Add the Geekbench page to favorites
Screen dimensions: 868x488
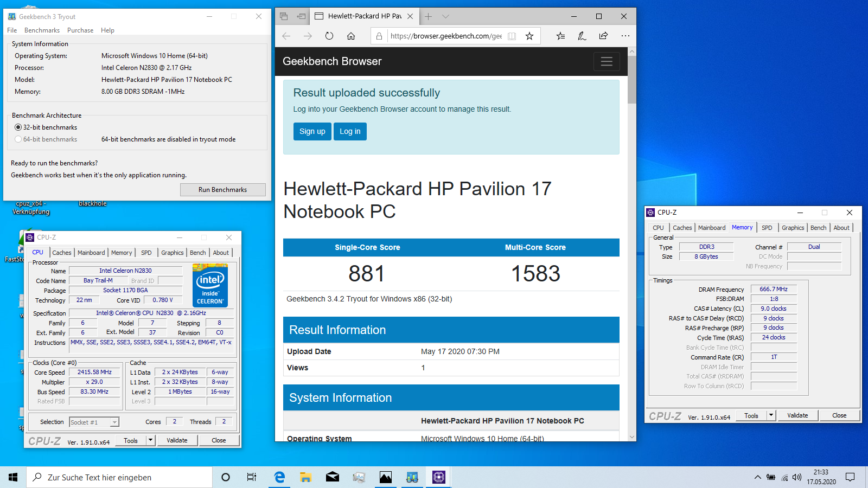point(529,36)
